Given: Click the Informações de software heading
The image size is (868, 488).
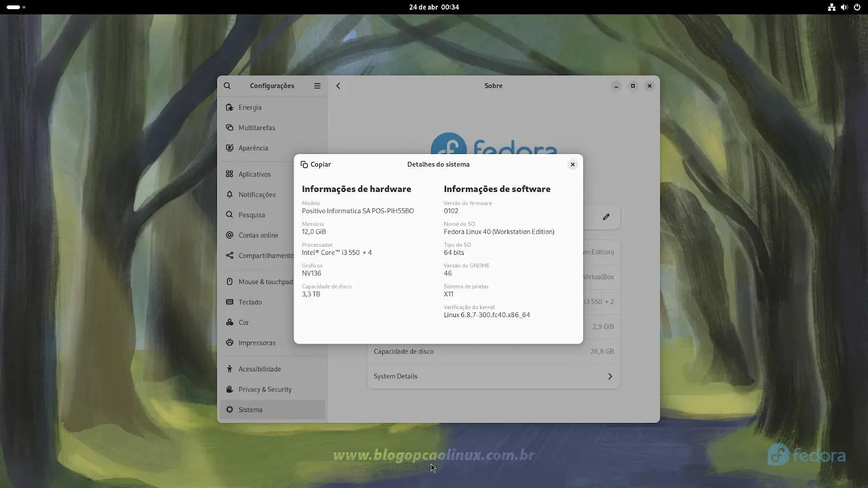Looking at the screenshot, I should (x=497, y=189).
